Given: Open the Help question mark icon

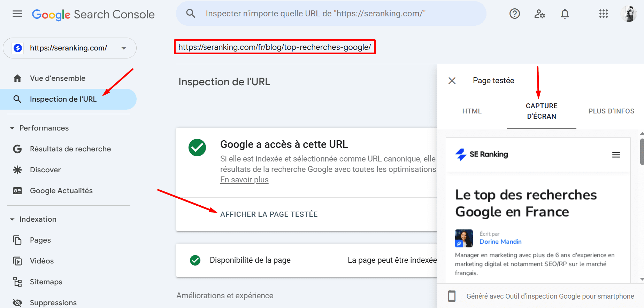Looking at the screenshot, I should click(515, 14).
